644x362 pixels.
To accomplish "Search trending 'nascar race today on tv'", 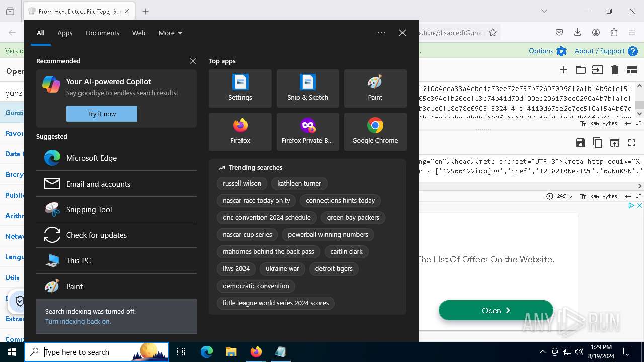I will point(257,200).
